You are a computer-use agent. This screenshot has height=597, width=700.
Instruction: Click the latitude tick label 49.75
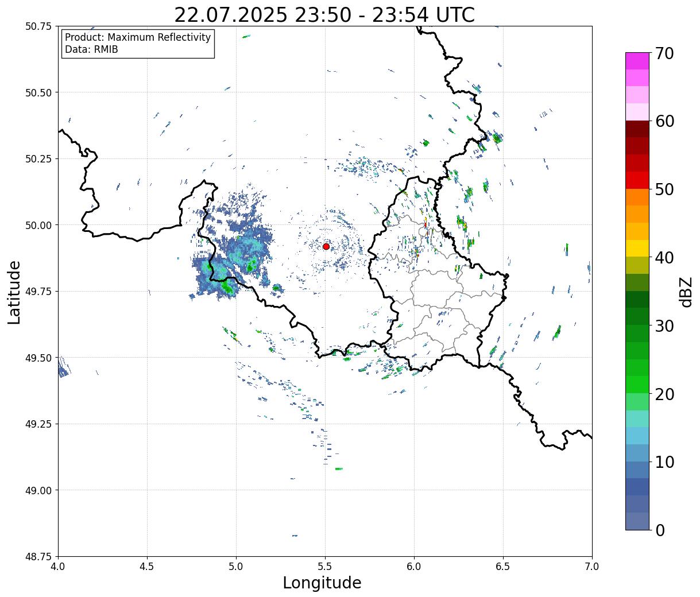coord(39,292)
